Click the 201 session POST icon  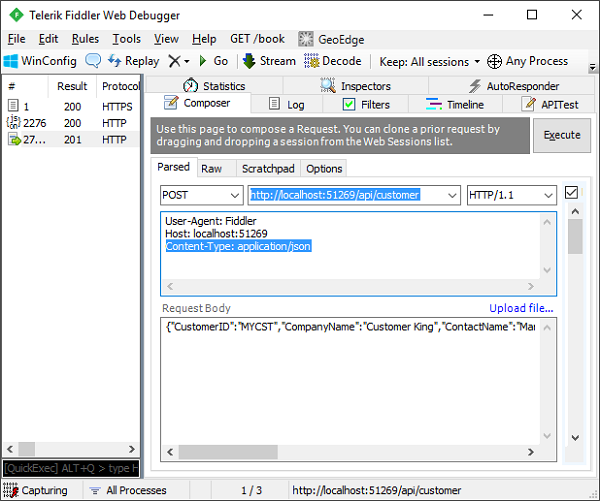(14, 139)
